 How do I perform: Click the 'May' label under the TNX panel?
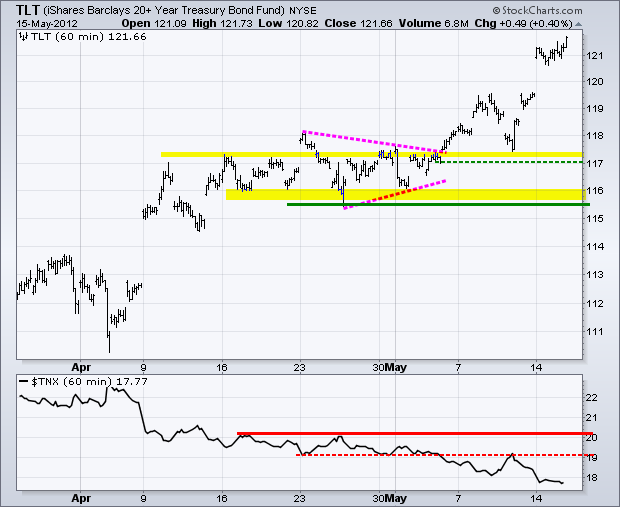[x=395, y=498]
